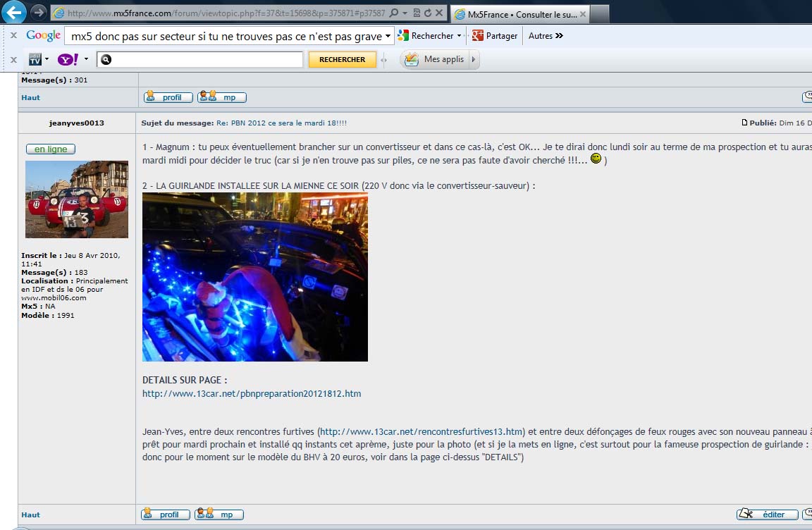Click the address bar search magnifier icon
Image resolution: width=812 pixels, height=530 pixels.
click(393, 13)
